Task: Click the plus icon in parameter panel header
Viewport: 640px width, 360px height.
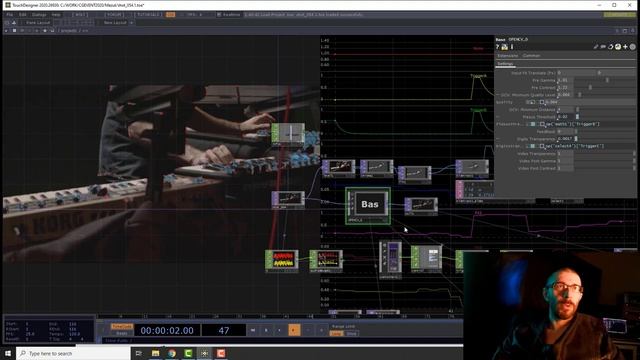Action: point(625,47)
